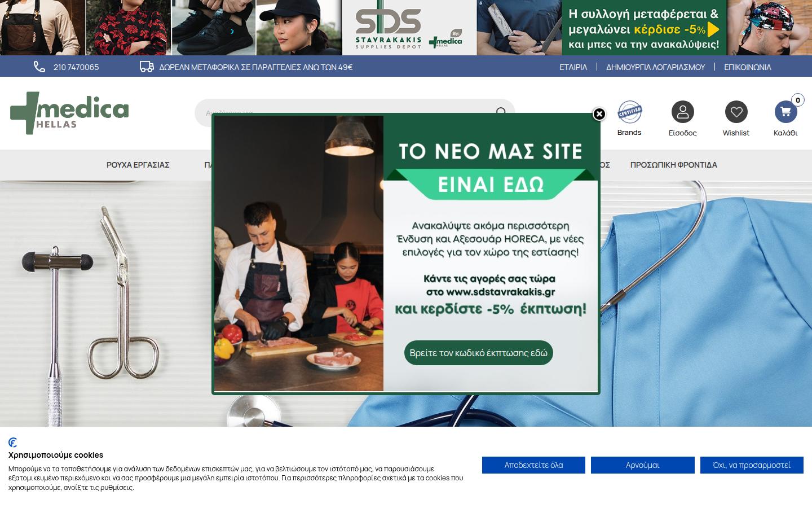The width and height of the screenshot is (812, 508).
Task: Open the certified Brands badge icon
Action: (x=629, y=112)
